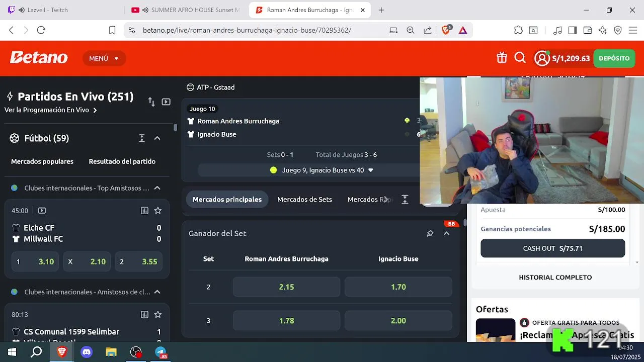Open browser extensions puzzle icon
The width and height of the screenshot is (644, 362).
click(518, 30)
